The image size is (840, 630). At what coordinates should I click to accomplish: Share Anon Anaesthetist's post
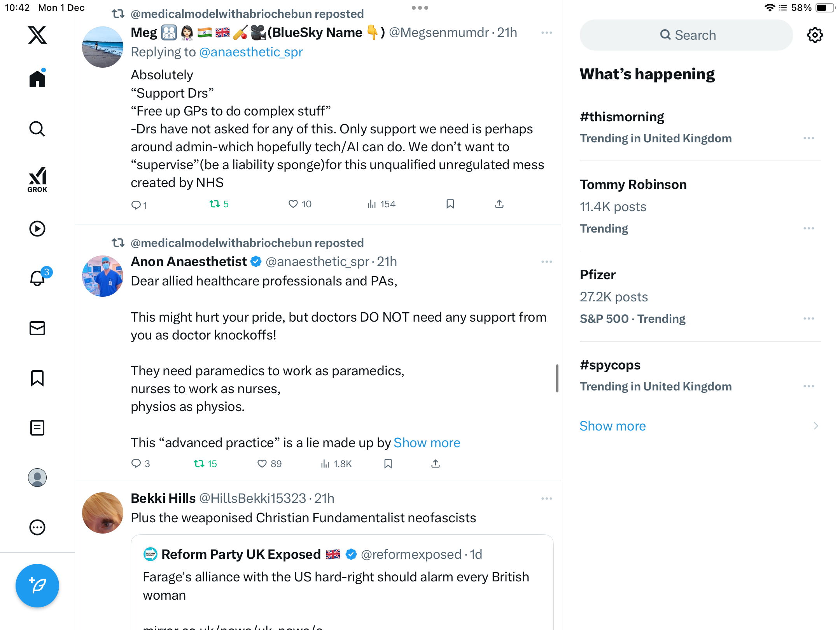coord(436,464)
